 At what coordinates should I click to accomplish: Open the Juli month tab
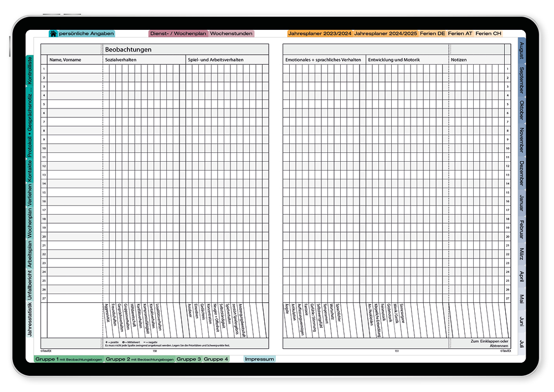click(521, 344)
